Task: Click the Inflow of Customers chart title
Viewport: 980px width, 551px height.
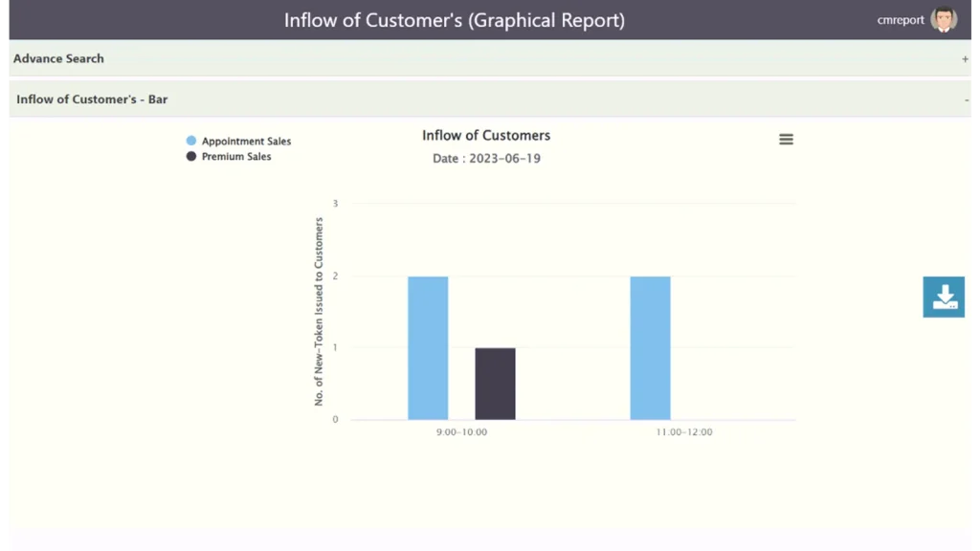Action: click(486, 136)
